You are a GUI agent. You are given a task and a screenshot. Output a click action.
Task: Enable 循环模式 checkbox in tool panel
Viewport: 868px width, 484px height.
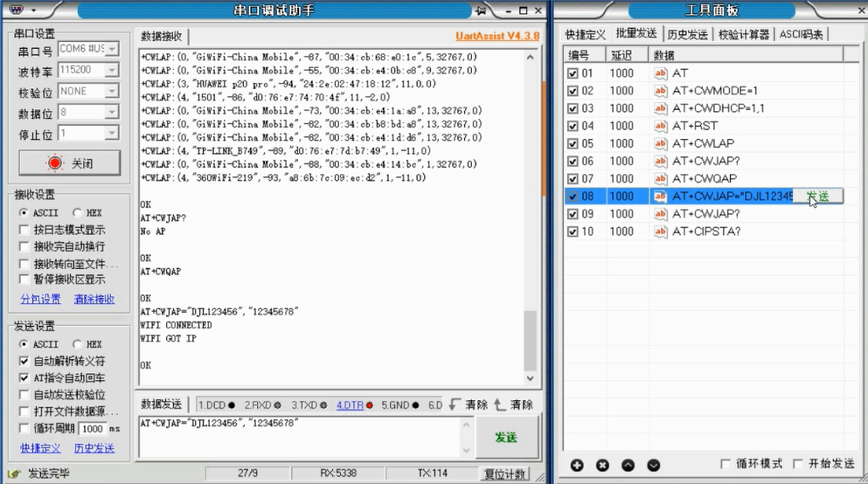[726, 464]
